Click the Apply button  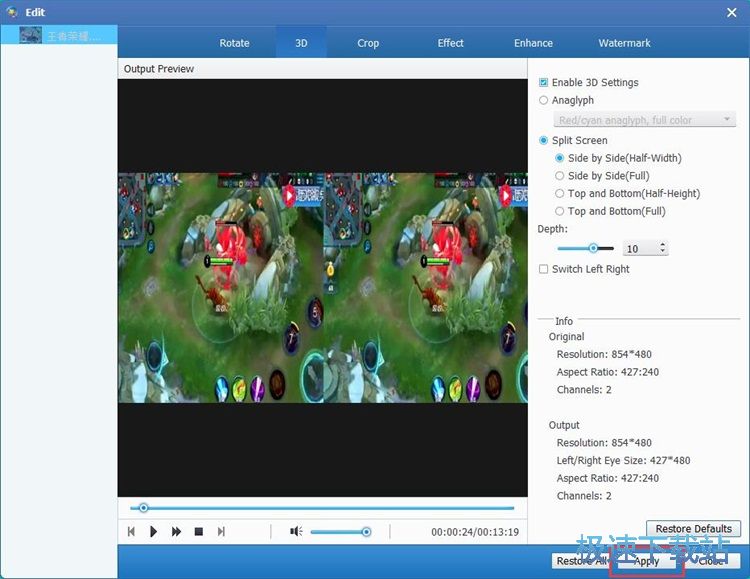click(647, 561)
